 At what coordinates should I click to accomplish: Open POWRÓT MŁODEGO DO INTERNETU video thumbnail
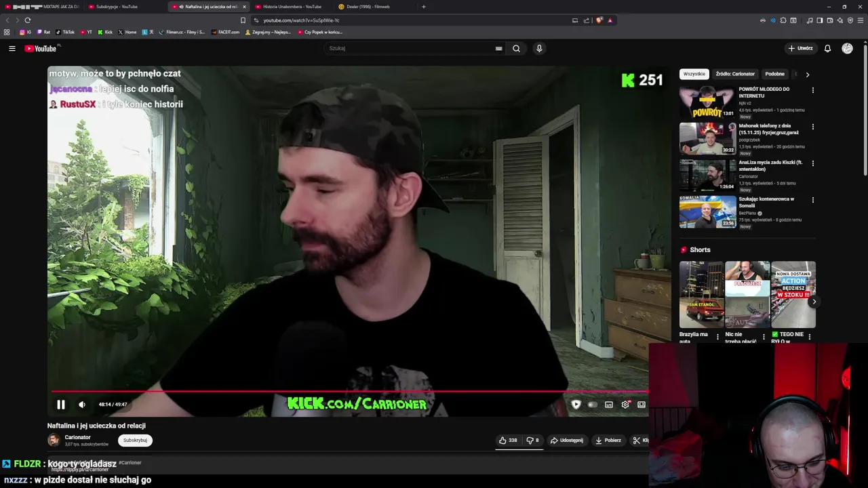(x=708, y=103)
